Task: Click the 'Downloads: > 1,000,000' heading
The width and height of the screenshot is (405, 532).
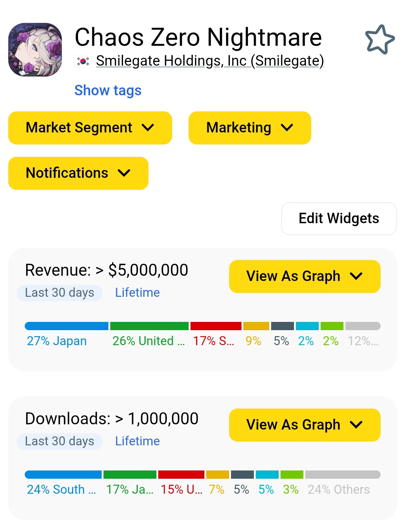Action: (112, 419)
